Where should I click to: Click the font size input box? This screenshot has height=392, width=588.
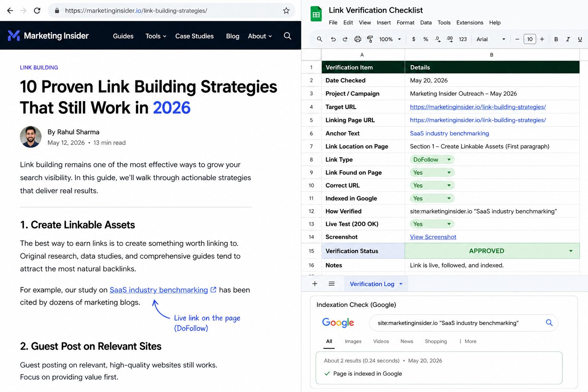click(529, 39)
